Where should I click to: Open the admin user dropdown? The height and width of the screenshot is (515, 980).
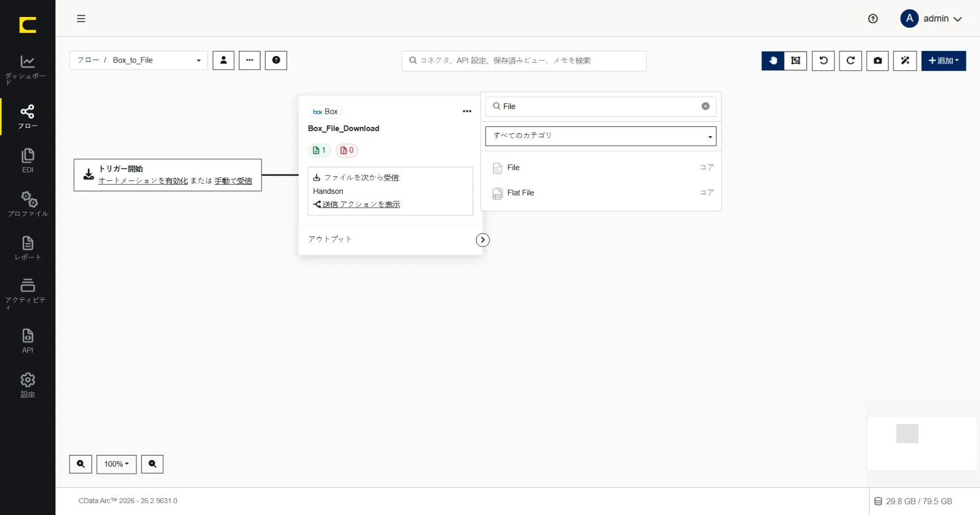[931, 19]
